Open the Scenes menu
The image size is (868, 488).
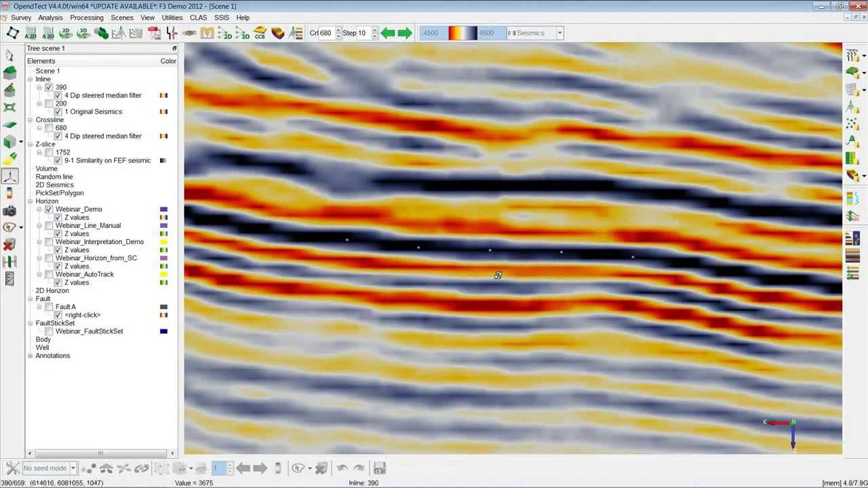(122, 18)
